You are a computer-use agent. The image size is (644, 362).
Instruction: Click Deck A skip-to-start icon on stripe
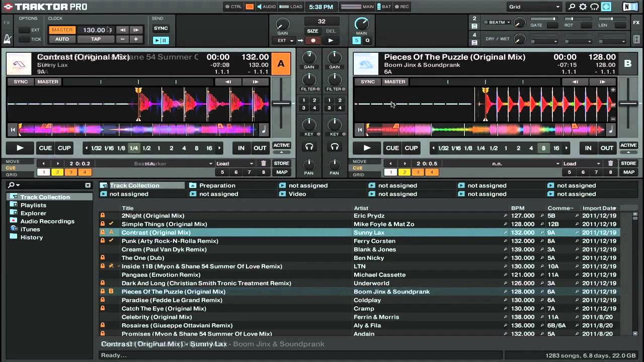click(13, 130)
